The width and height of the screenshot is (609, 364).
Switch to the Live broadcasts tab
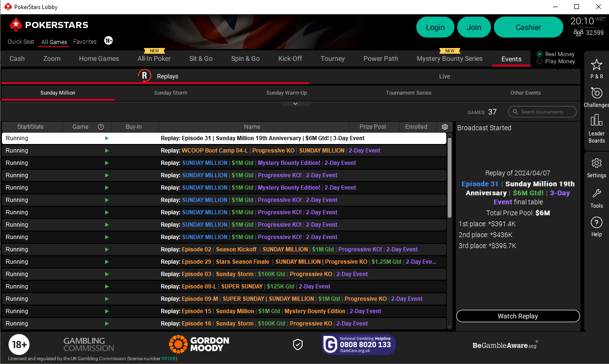pyautogui.click(x=444, y=76)
